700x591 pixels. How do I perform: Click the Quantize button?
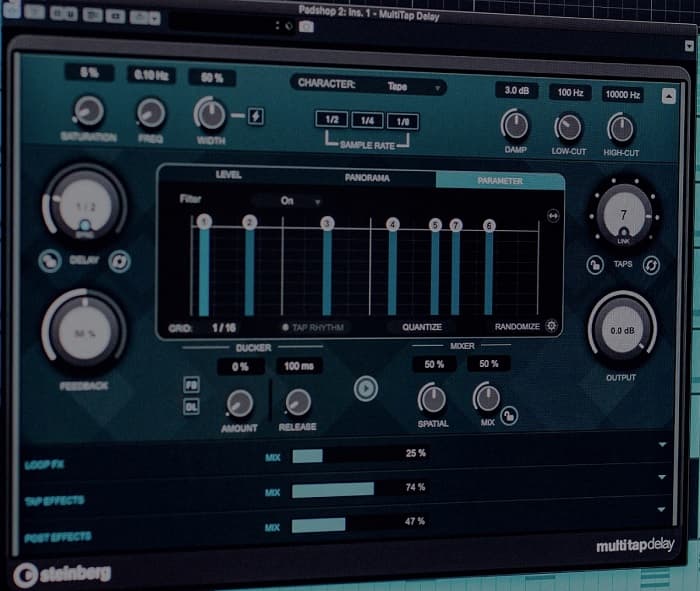coord(422,327)
